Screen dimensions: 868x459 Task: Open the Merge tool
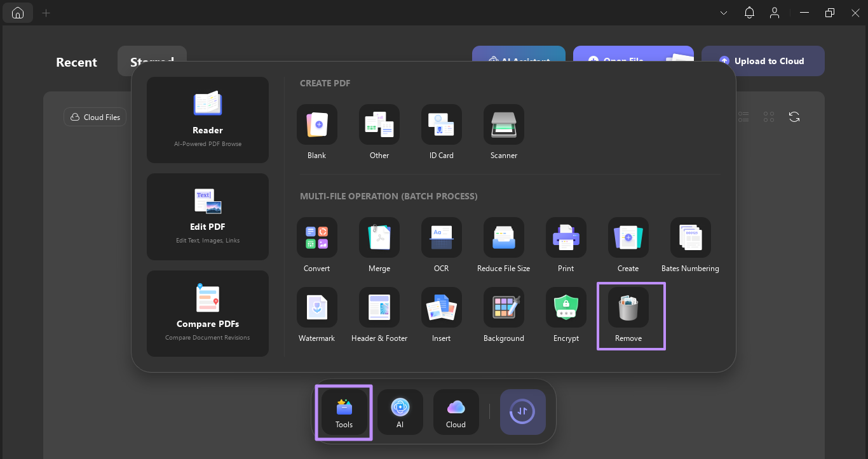coord(379,246)
